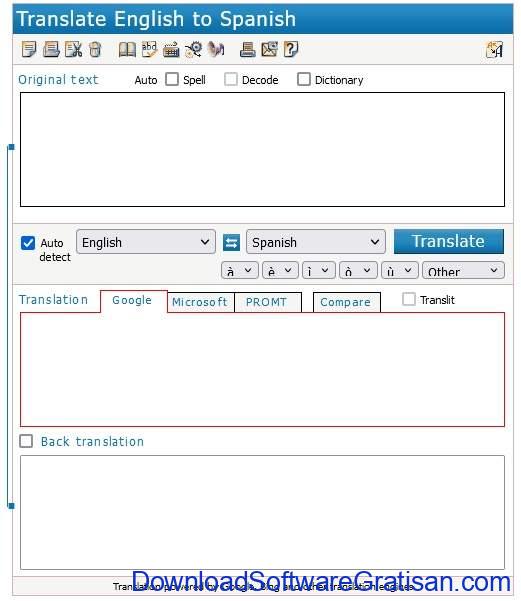Switch to the Microsoft translation tab

point(201,302)
